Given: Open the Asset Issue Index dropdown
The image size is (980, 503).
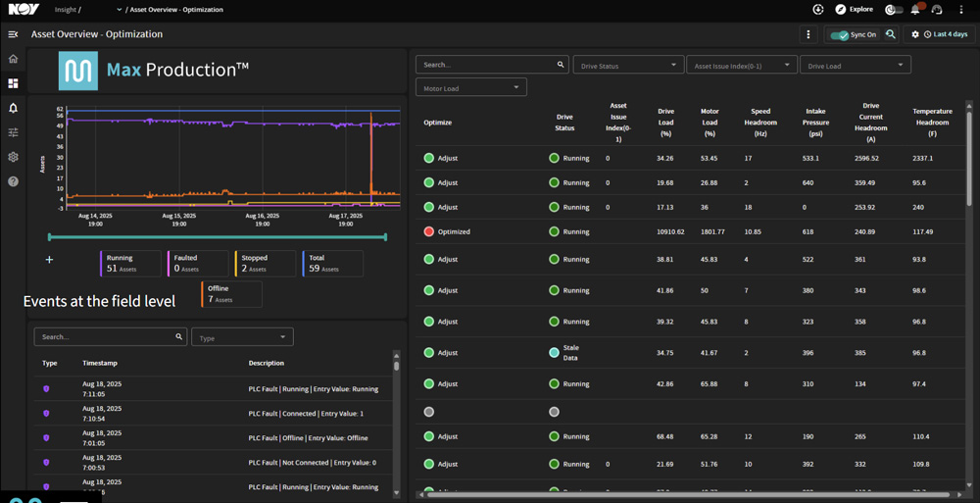Looking at the screenshot, I should 741,65.
